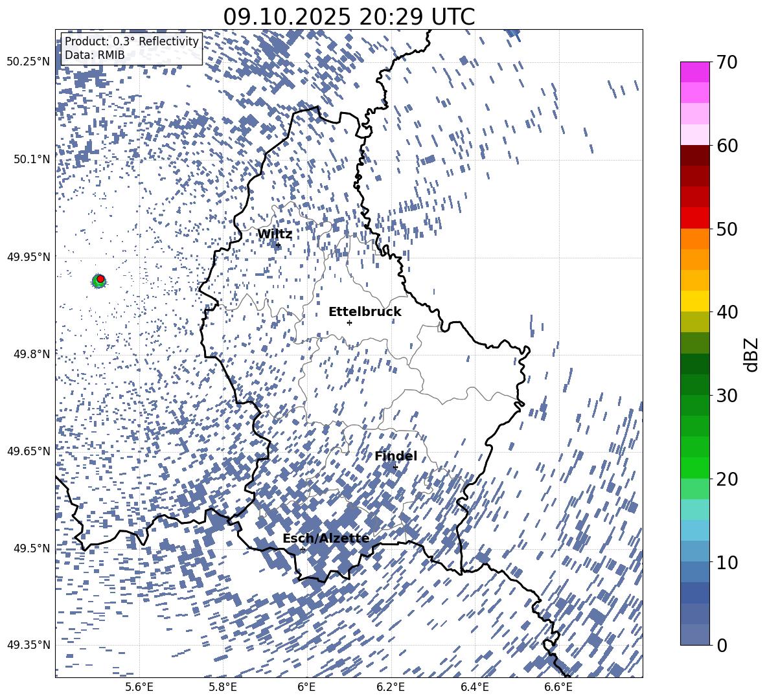
Task: Click the Ettelbruck location cross marker
Action: click(x=349, y=322)
